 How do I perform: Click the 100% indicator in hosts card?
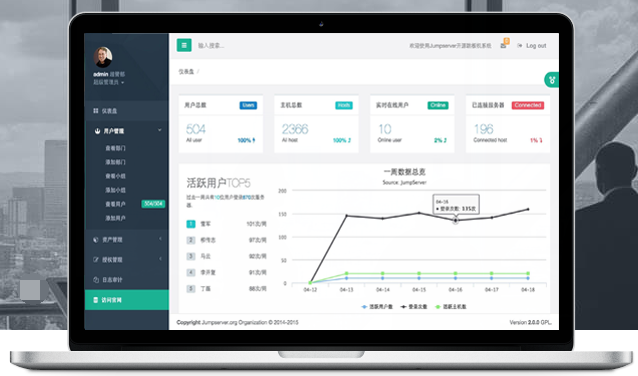click(x=342, y=140)
